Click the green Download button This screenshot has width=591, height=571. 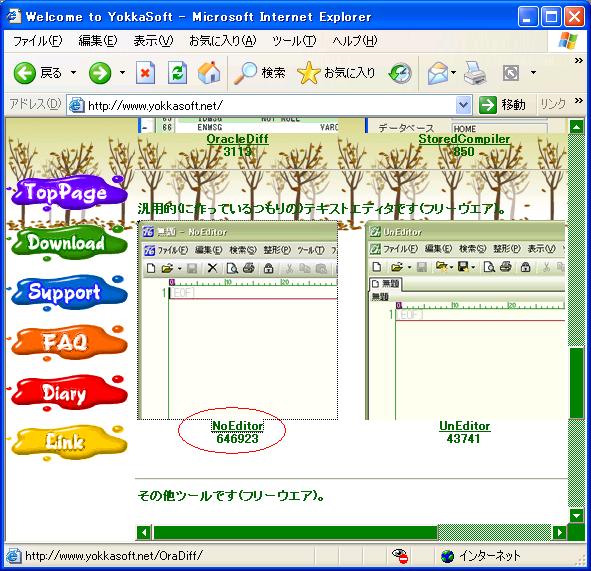[x=69, y=243]
